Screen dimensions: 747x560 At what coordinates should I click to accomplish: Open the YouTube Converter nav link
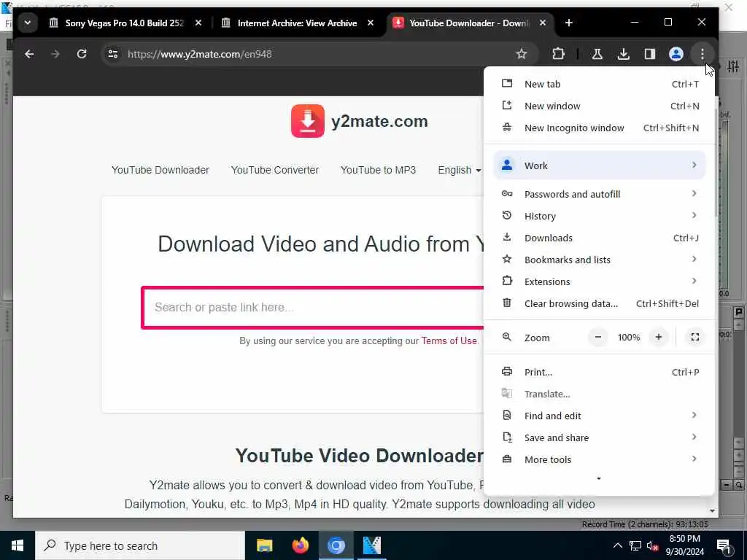[x=275, y=170]
